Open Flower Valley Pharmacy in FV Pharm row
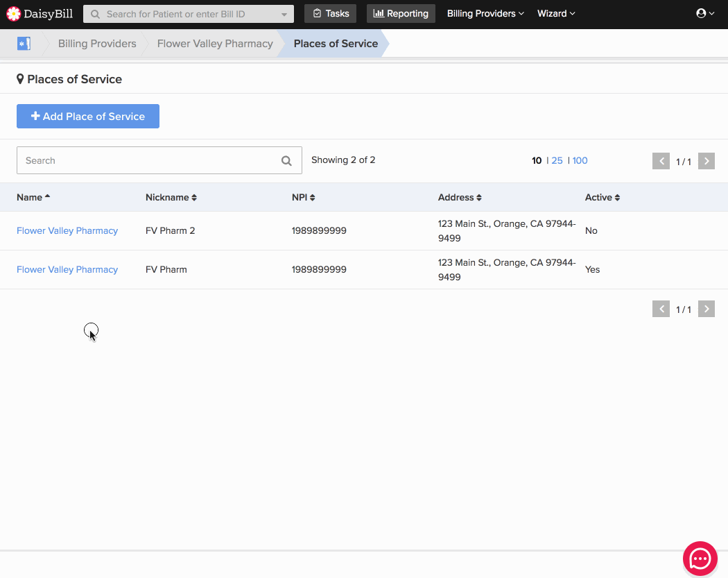 (x=67, y=269)
